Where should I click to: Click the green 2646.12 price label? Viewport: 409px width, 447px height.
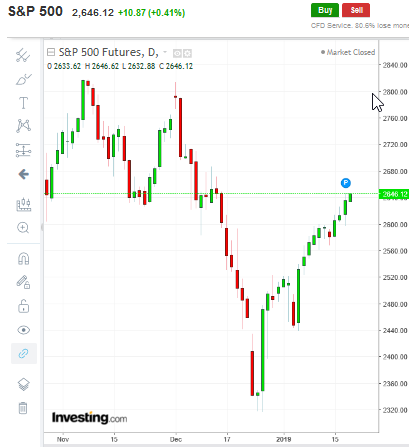click(394, 194)
